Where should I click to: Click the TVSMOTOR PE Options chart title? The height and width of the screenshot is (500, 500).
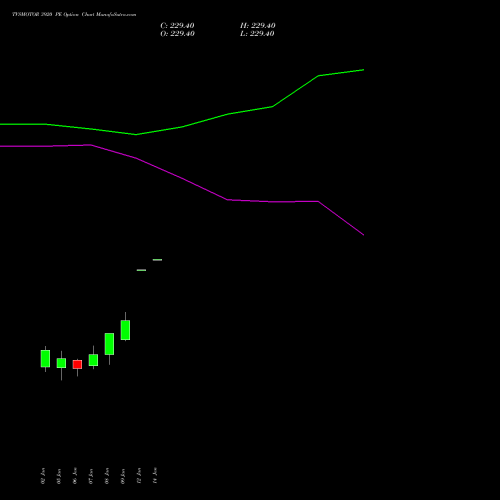[x=74, y=15]
